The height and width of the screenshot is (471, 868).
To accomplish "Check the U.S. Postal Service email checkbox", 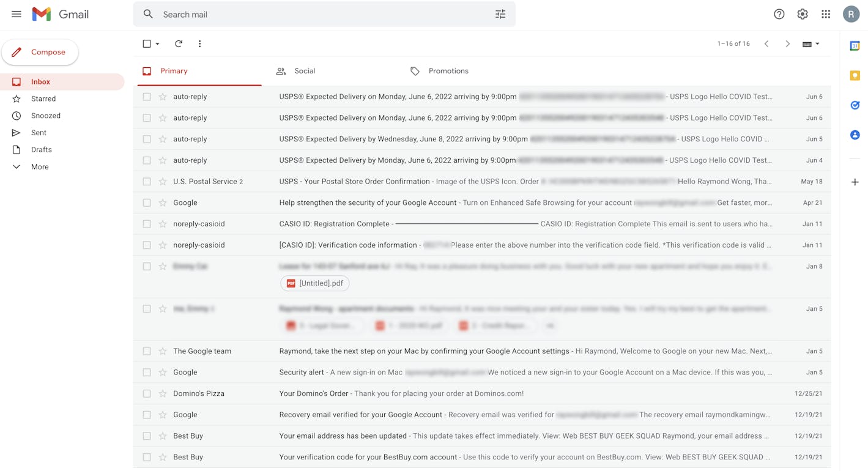I will (x=147, y=181).
